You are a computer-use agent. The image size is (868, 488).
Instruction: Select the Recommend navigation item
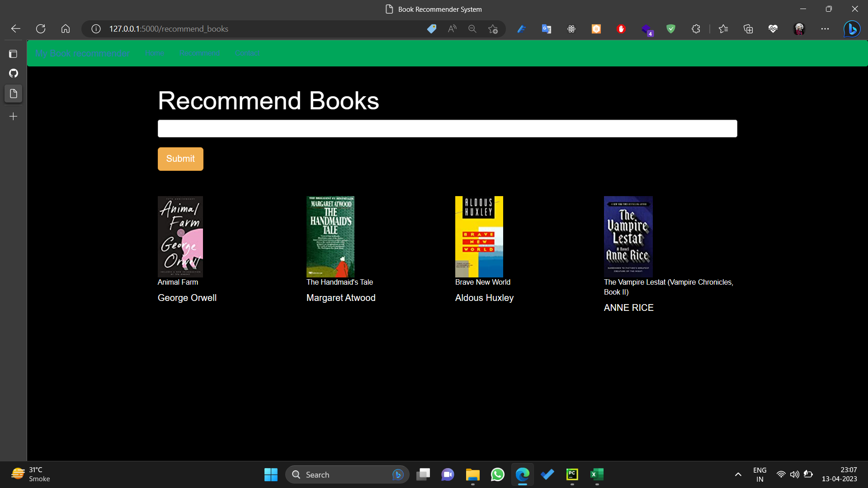[199, 53]
